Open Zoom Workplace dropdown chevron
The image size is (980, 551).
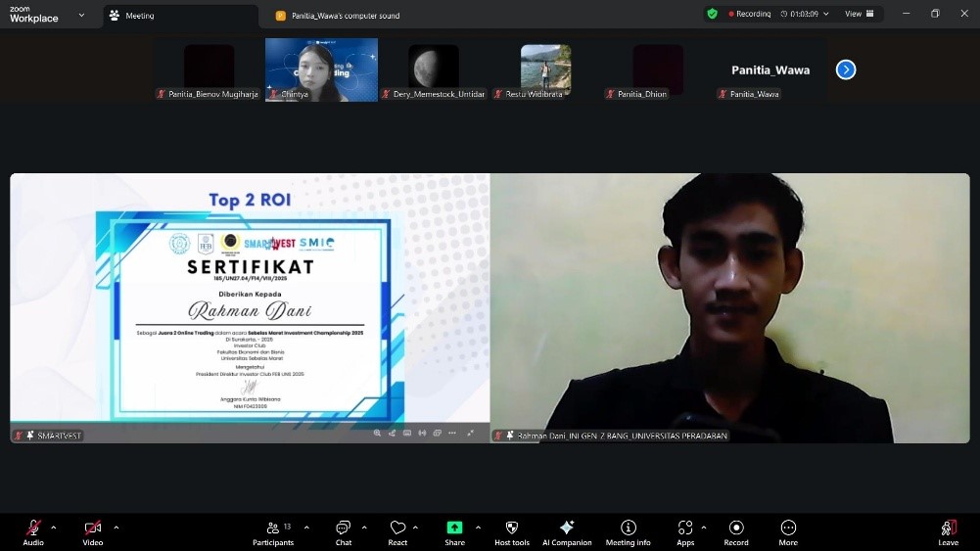[80, 15]
